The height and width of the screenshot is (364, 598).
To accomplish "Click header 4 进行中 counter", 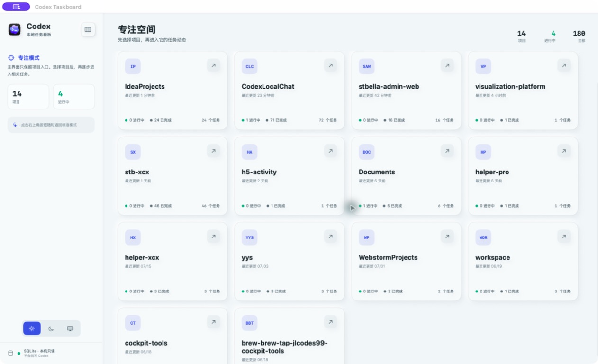I will click(x=550, y=36).
